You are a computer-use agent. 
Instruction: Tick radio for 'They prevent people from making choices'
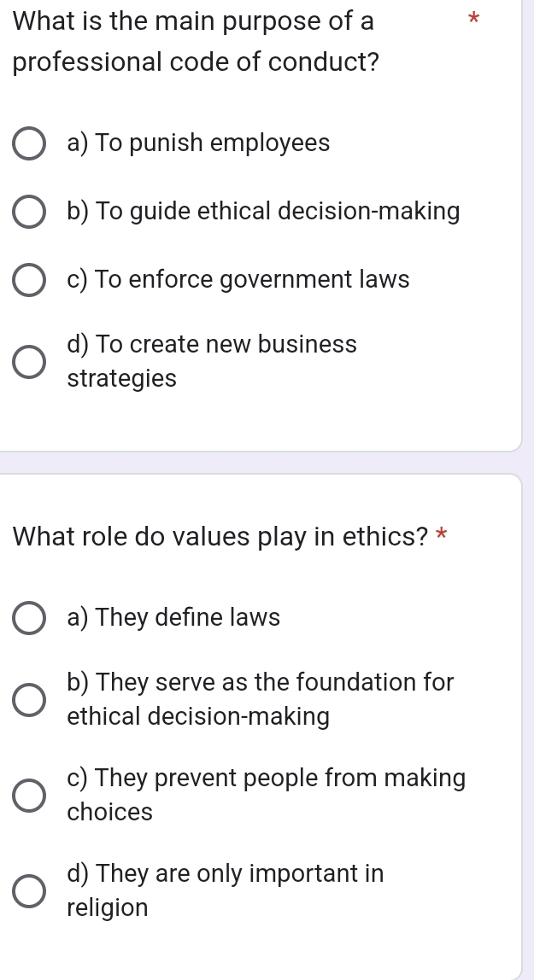[29, 795]
